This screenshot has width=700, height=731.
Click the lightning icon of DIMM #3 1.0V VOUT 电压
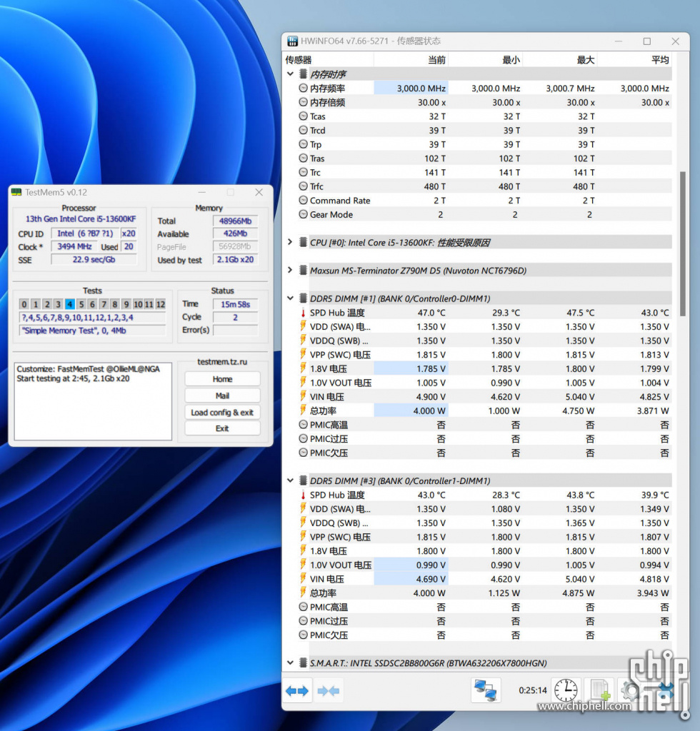click(303, 565)
